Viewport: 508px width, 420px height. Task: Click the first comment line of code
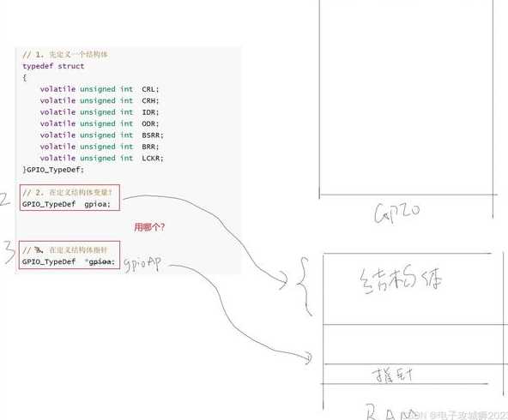pyautogui.click(x=65, y=54)
